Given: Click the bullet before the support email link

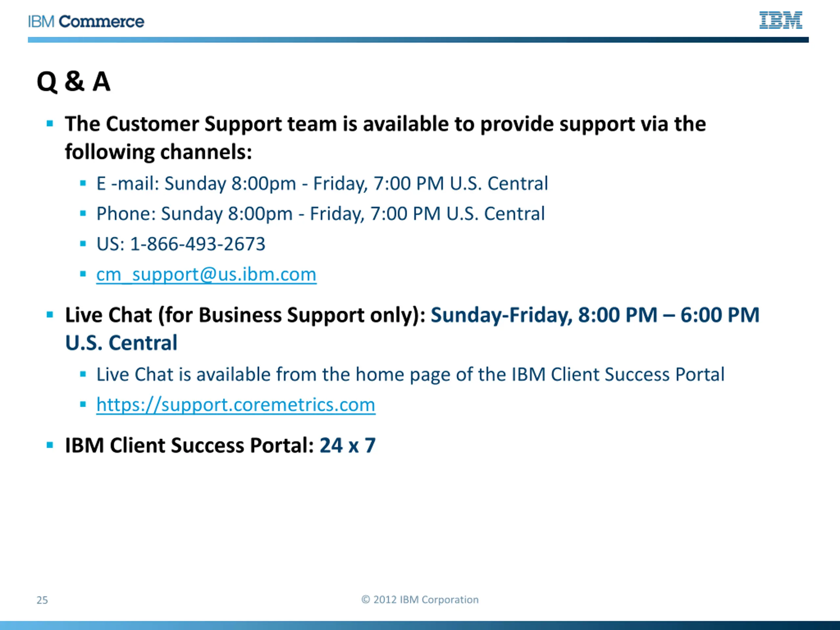Looking at the screenshot, I should coord(83,274).
